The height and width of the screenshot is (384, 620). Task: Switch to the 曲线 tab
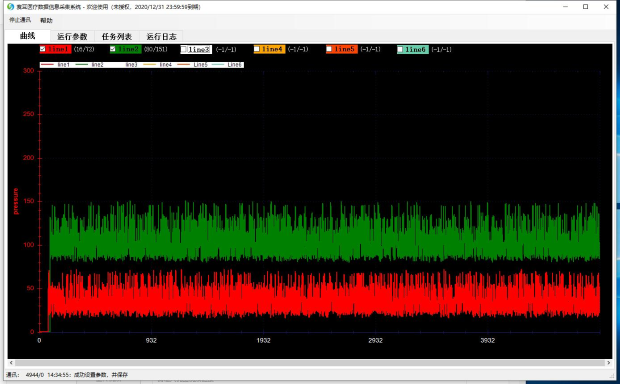(28, 36)
